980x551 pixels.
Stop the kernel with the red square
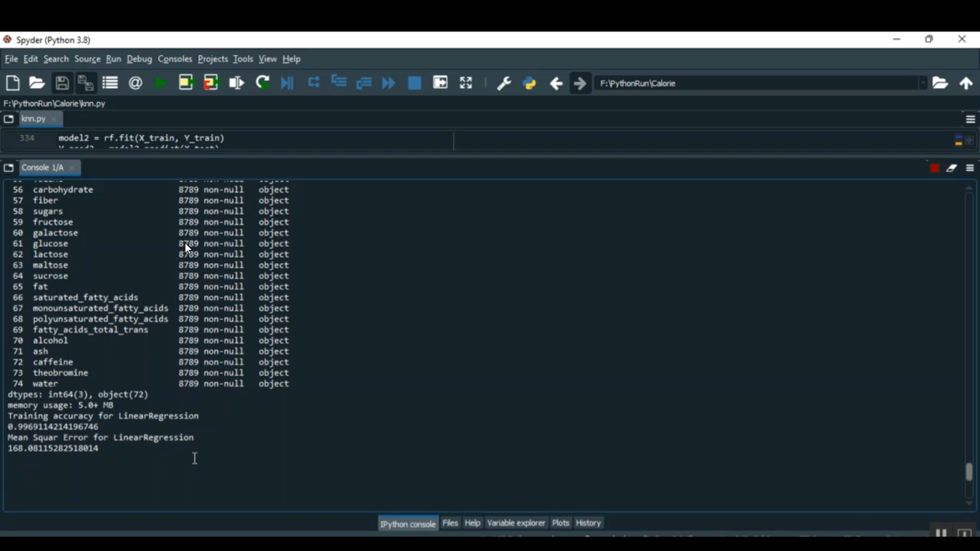934,168
